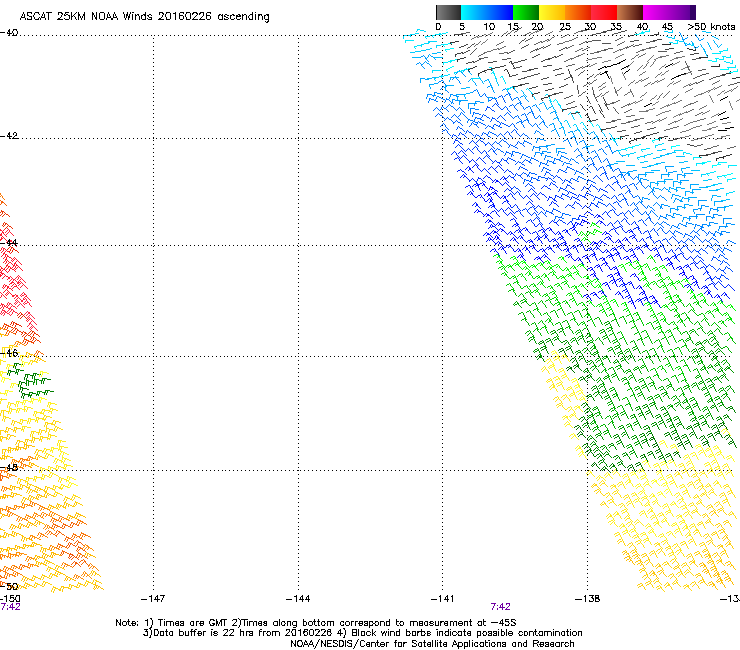
Task: Click the magenta 40-45 knots legend segment
Action: click(x=656, y=12)
